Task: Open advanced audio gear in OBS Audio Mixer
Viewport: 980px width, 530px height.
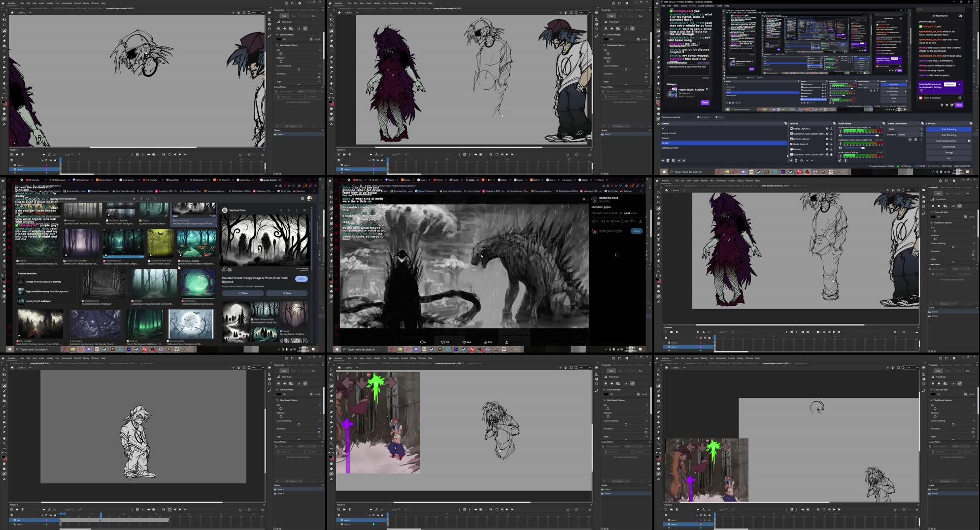Action: (x=840, y=160)
